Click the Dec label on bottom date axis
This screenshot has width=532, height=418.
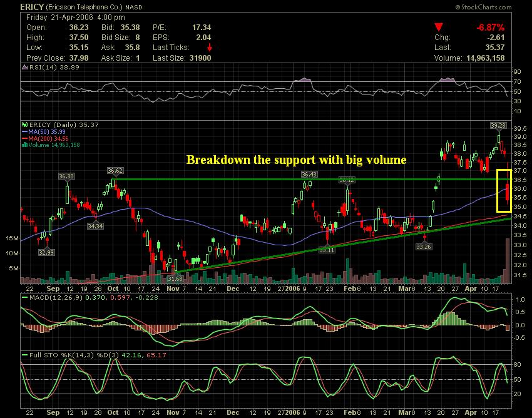point(233,412)
